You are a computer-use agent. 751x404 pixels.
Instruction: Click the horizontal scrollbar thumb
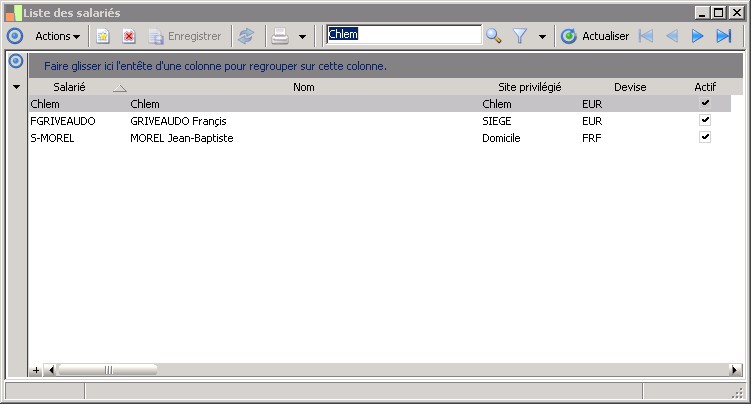(108, 370)
